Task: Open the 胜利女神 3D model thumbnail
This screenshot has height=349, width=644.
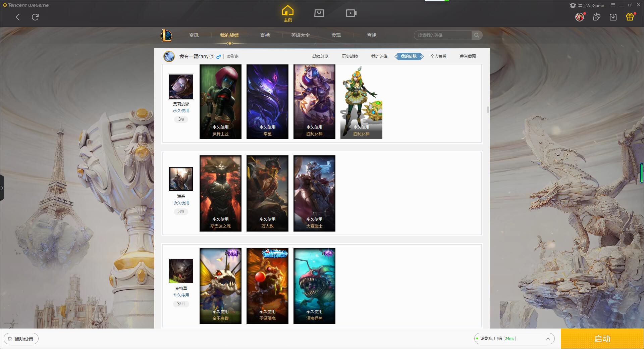Action: pyautogui.click(x=361, y=102)
